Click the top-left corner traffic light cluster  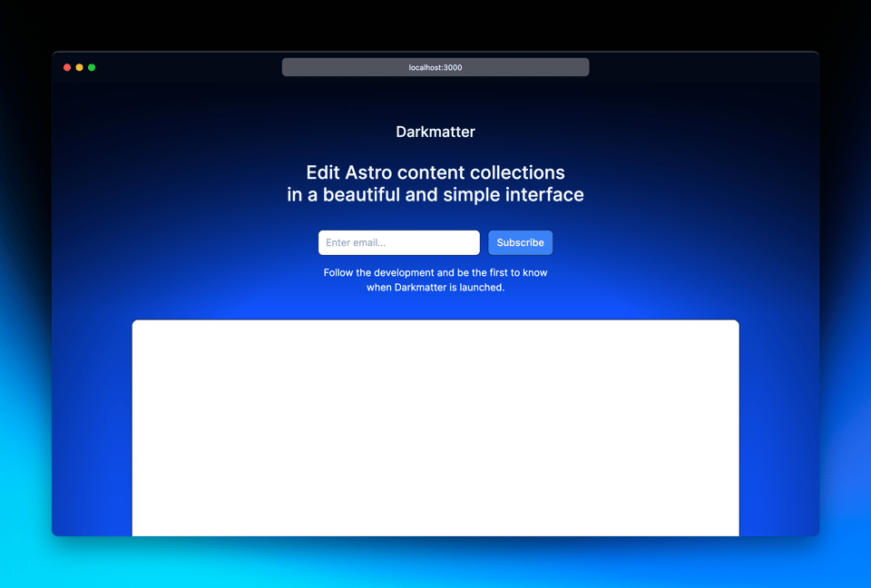79,66
